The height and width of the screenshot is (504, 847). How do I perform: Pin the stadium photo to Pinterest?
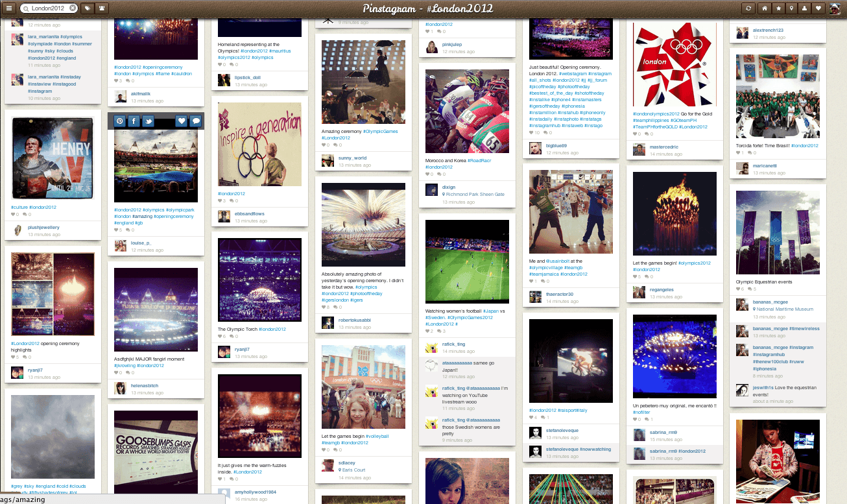120,121
